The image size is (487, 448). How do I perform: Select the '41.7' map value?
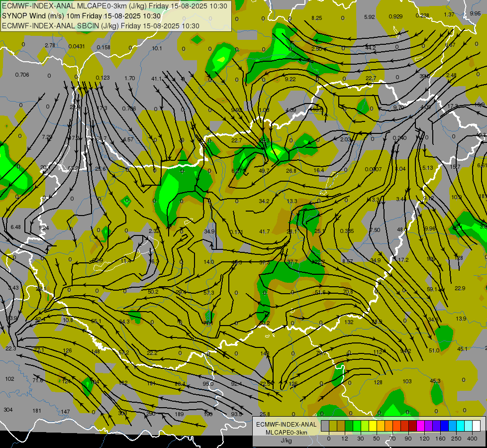point(264,231)
